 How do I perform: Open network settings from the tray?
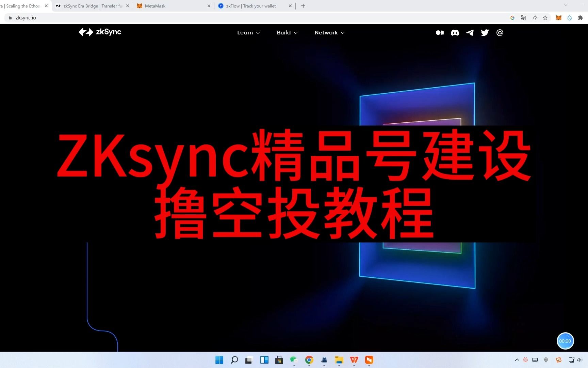coord(571,360)
